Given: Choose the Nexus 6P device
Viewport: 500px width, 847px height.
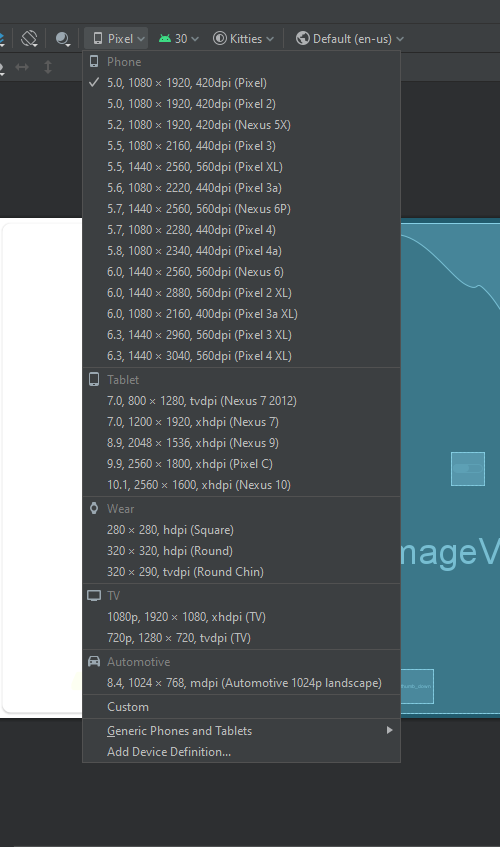Looking at the screenshot, I should [241, 209].
